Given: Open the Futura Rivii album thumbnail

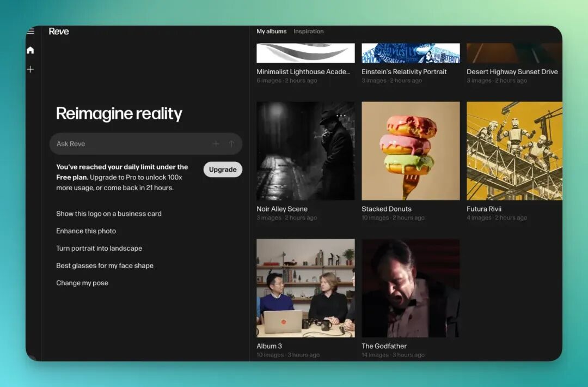Looking at the screenshot, I should 514,151.
